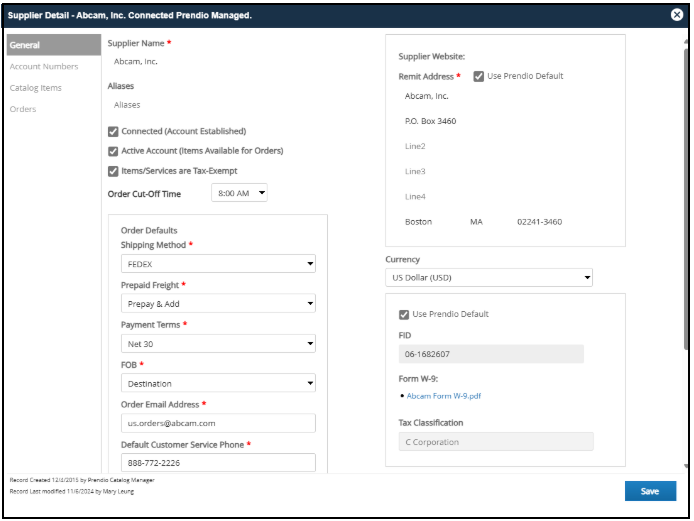Edit the Order Email Address field
694x521 pixels.
coord(218,423)
